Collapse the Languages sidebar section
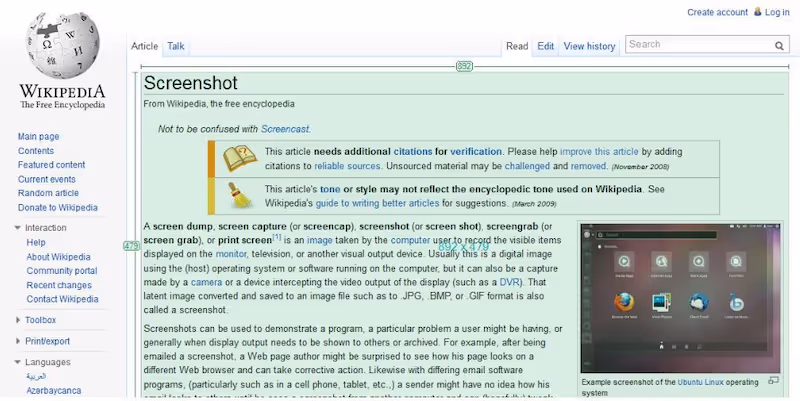The height and width of the screenshot is (401, 800). [x=17, y=362]
